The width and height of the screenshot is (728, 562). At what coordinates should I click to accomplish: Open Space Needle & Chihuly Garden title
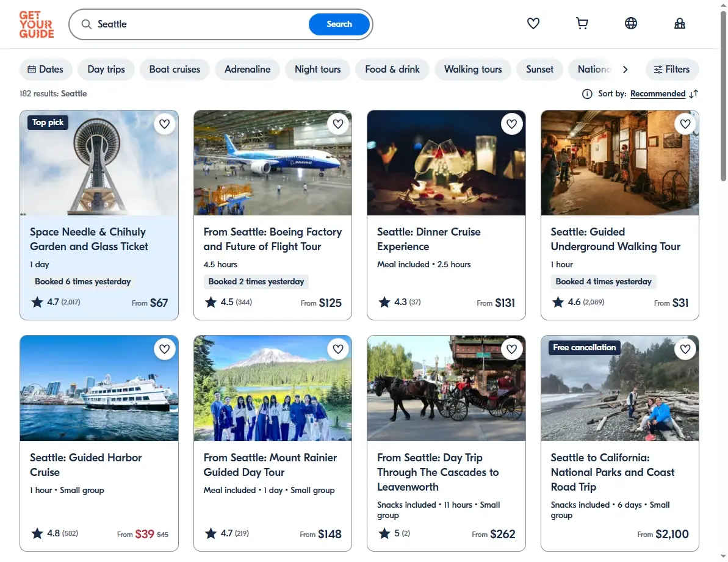[x=89, y=239]
